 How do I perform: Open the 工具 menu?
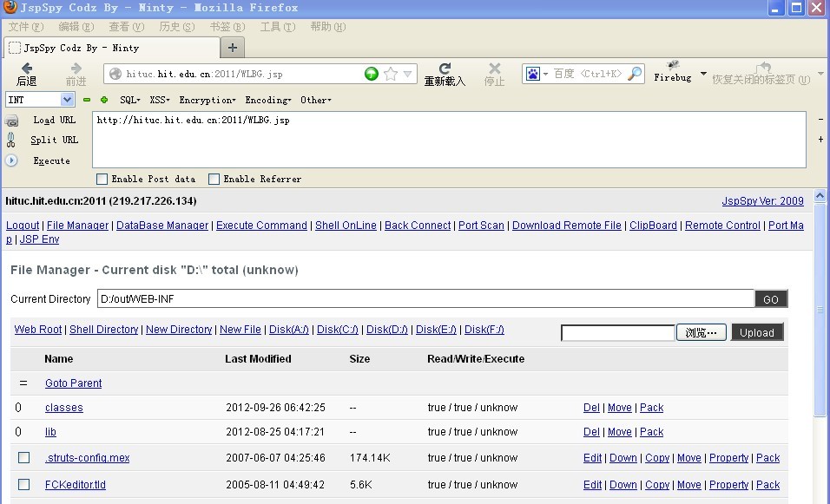point(277,27)
